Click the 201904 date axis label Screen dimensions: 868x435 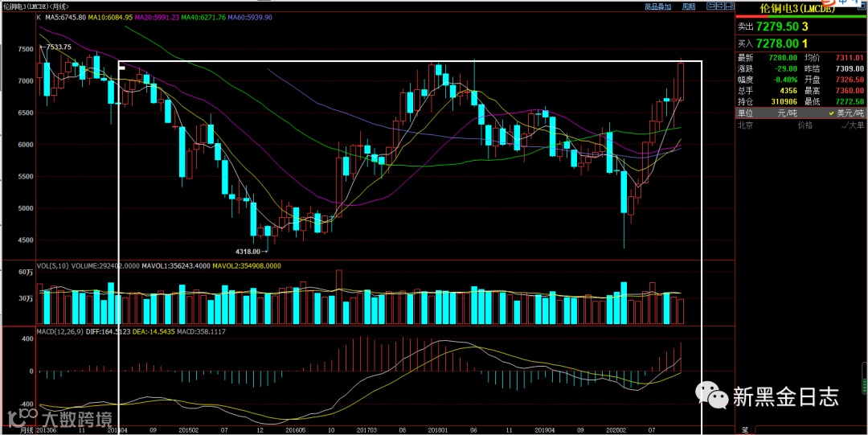pyautogui.click(x=545, y=430)
